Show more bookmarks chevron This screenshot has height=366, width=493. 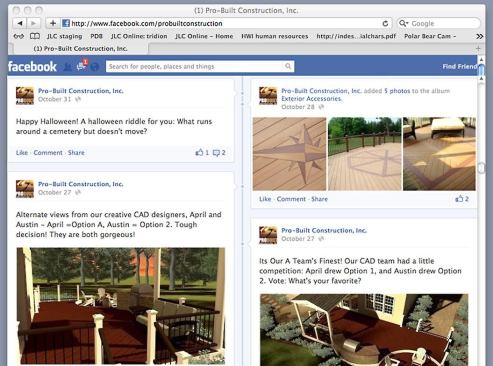point(479,36)
